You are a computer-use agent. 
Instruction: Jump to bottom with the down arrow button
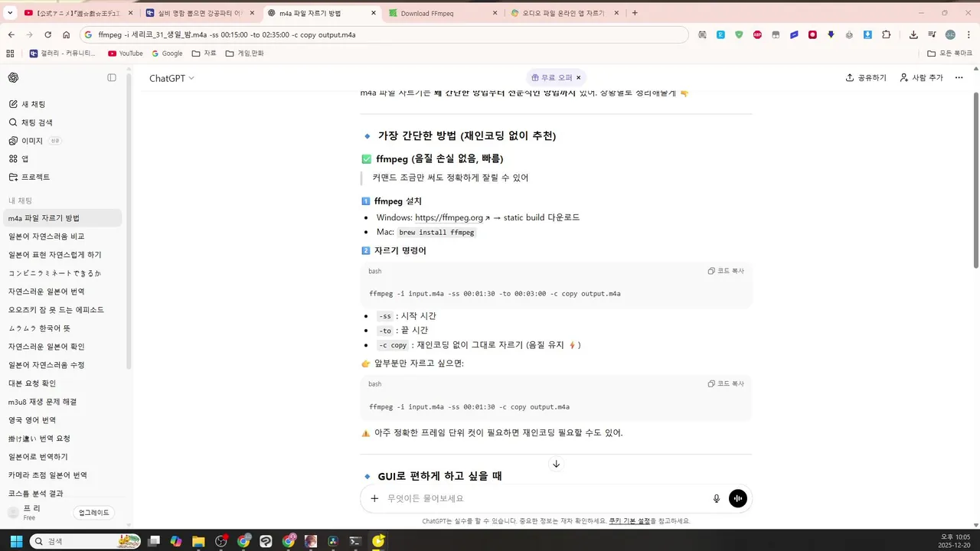(x=557, y=464)
